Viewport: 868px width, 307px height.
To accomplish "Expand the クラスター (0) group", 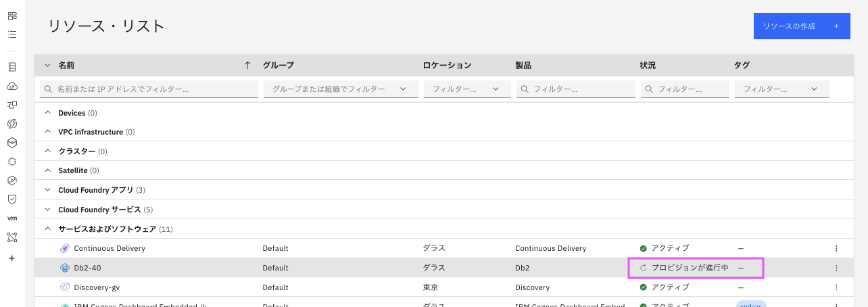I will pos(47,151).
